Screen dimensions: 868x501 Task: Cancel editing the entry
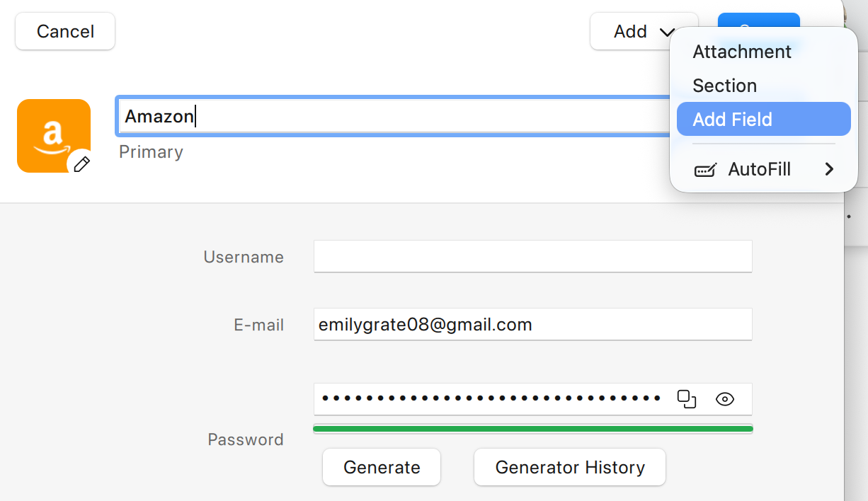[65, 31]
